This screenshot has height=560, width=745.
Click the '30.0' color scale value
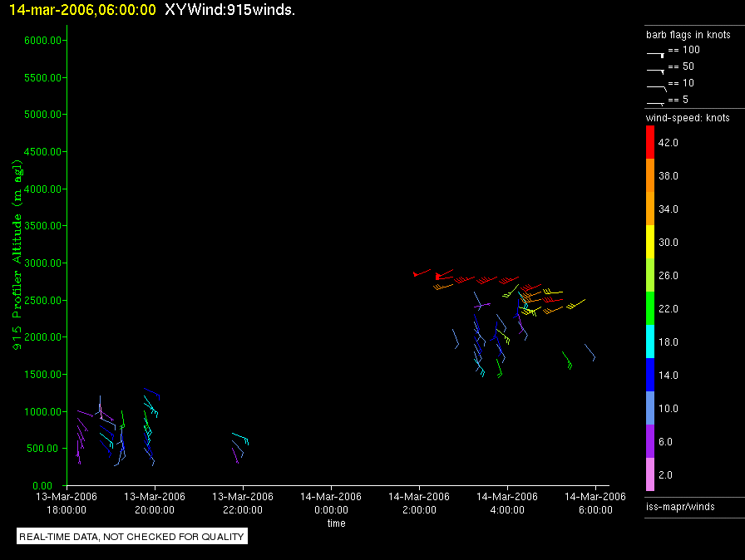tap(668, 242)
